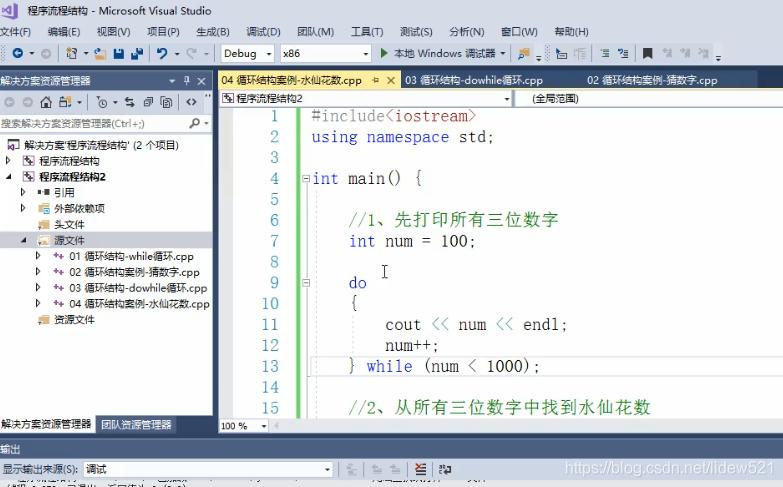783x487 pixels.
Task: Click the Show All Files icon
Action: click(166, 102)
